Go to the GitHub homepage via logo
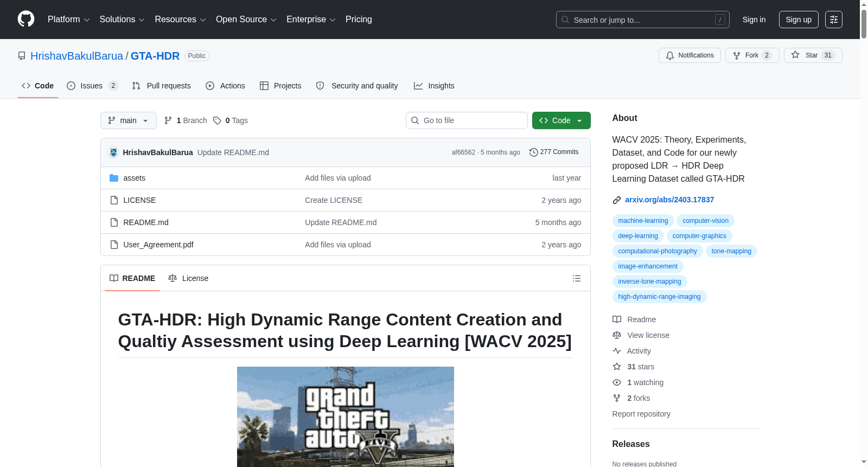This screenshot has height=467, width=868. [x=26, y=20]
